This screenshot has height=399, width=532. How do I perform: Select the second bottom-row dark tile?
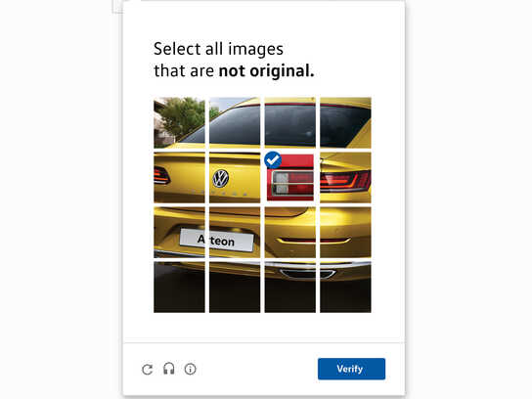pos(235,288)
